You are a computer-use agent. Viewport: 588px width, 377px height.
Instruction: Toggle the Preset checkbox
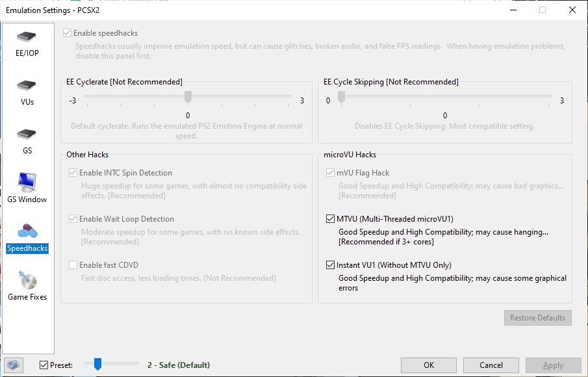click(x=44, y=365)
